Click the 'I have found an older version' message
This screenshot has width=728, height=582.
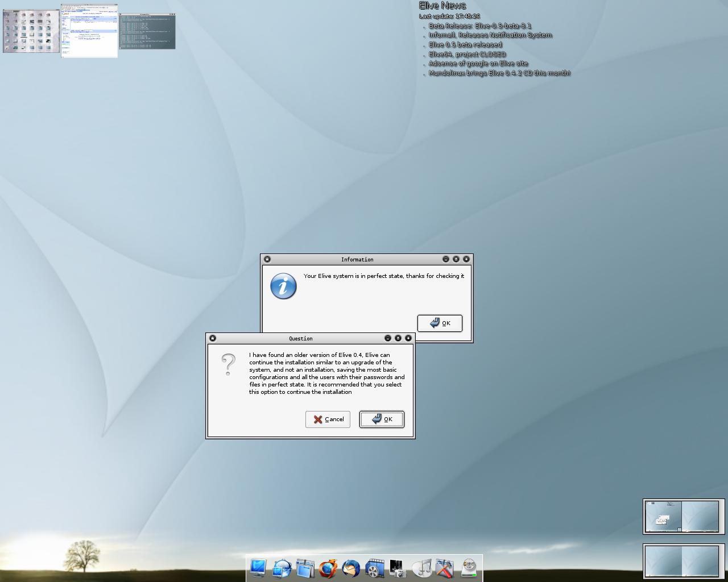tap(327, 373)
